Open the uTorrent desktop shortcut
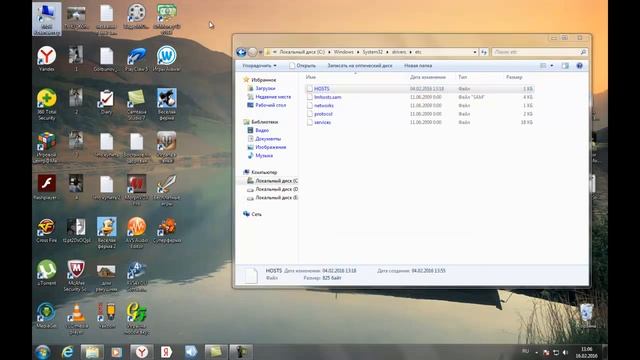 (x=47, y=273)
